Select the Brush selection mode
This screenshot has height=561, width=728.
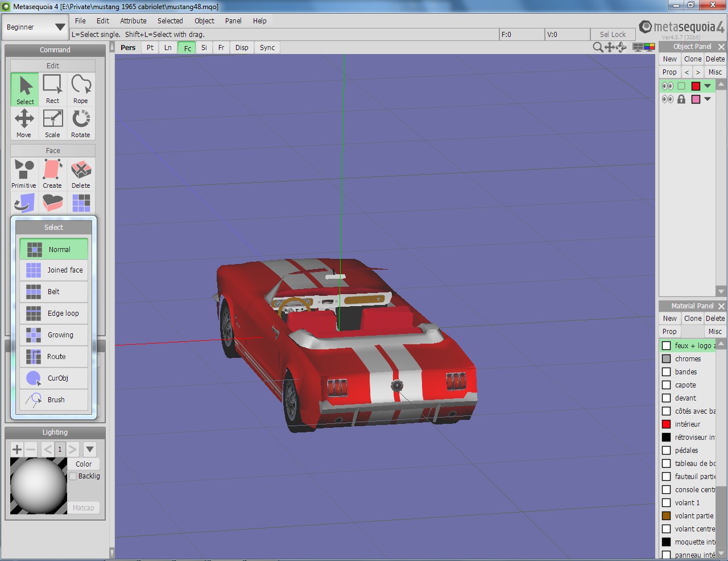(54, 399)
